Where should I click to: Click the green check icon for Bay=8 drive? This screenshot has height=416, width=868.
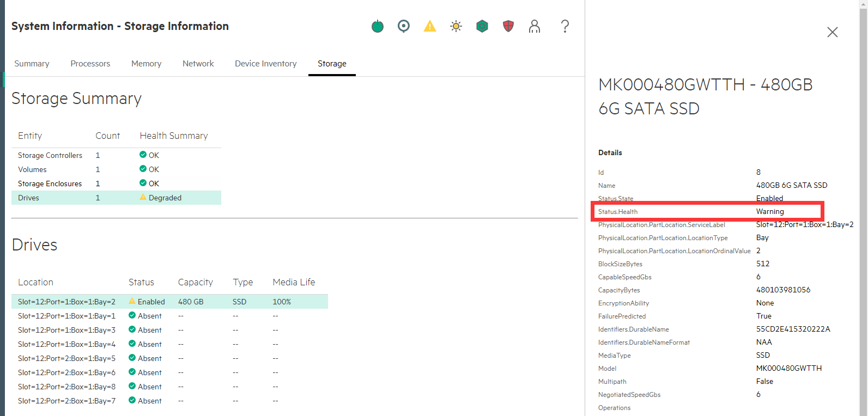[132, 386]
